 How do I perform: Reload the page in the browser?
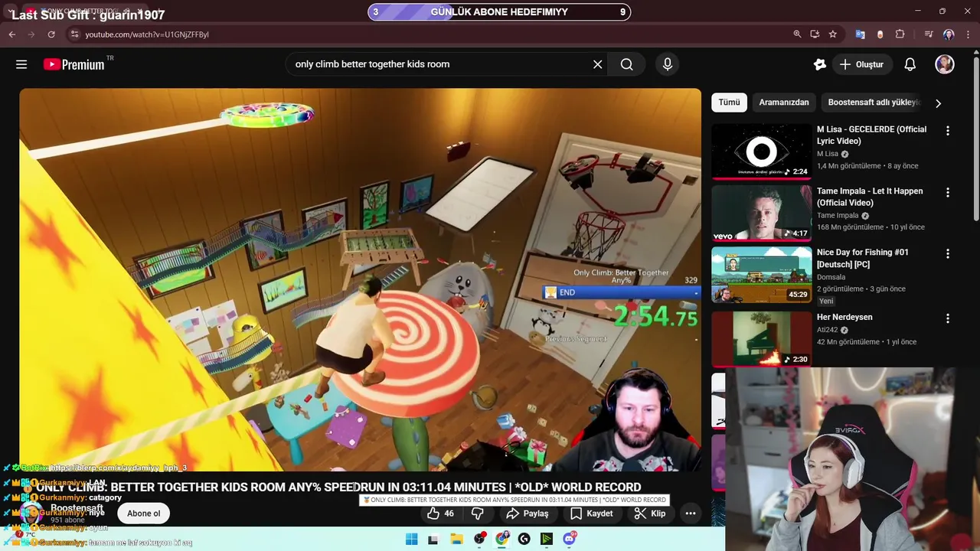pyautogui.click(x=51, y=34)
